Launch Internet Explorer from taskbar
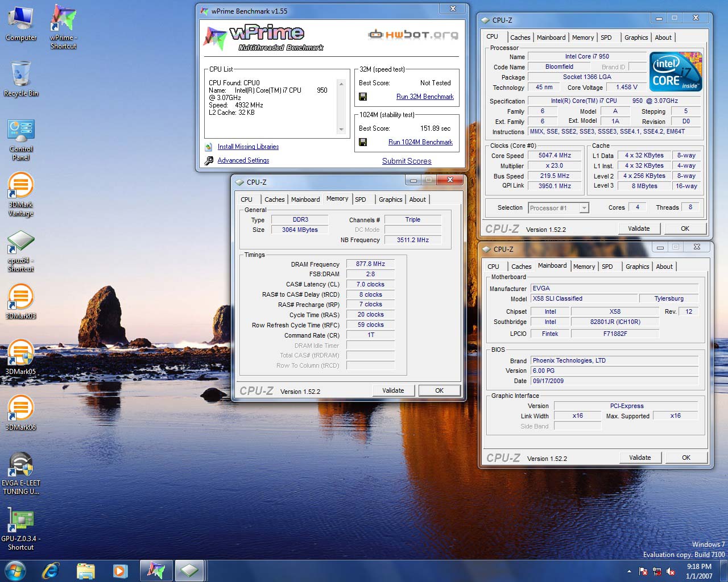Viewport: 728px width, 582px height. coord(51,570)
